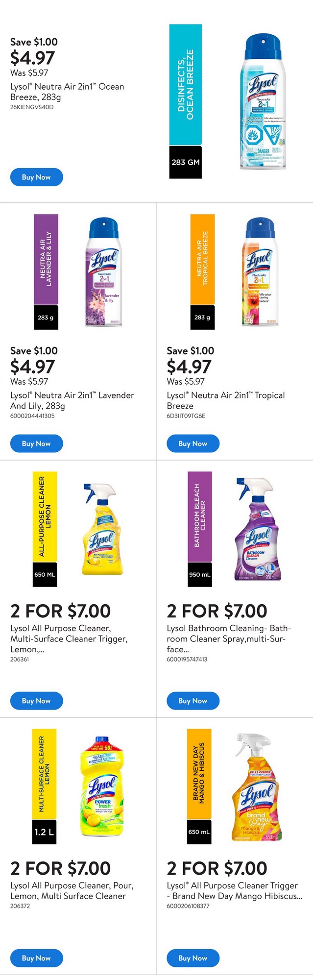
Task: Open Lysol Neutra Air Lavender And Lily link
Action: click(x=72, y=400)
